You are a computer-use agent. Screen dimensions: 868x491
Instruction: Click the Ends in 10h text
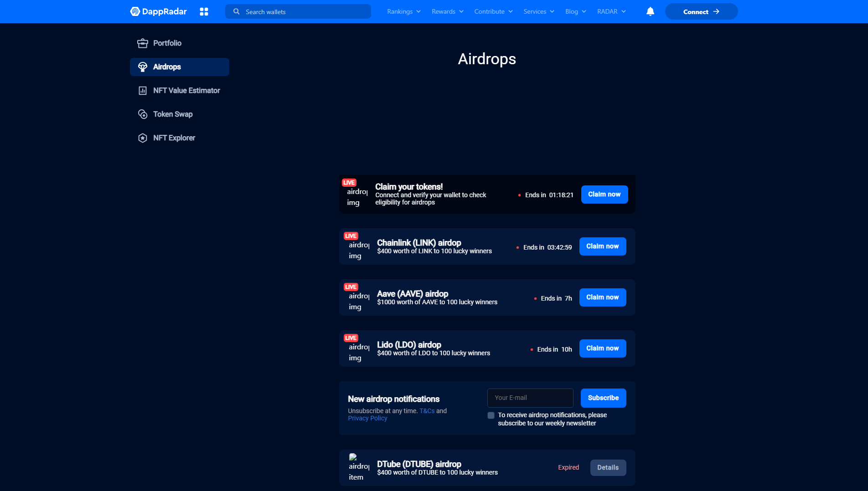click(554, 349)
